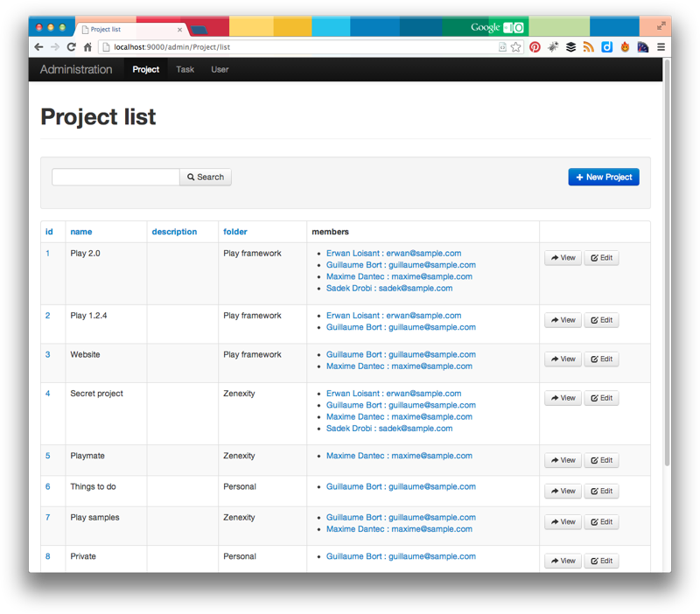Edit the Secret project row
The image size is (700, 614).
pos(601,398)
